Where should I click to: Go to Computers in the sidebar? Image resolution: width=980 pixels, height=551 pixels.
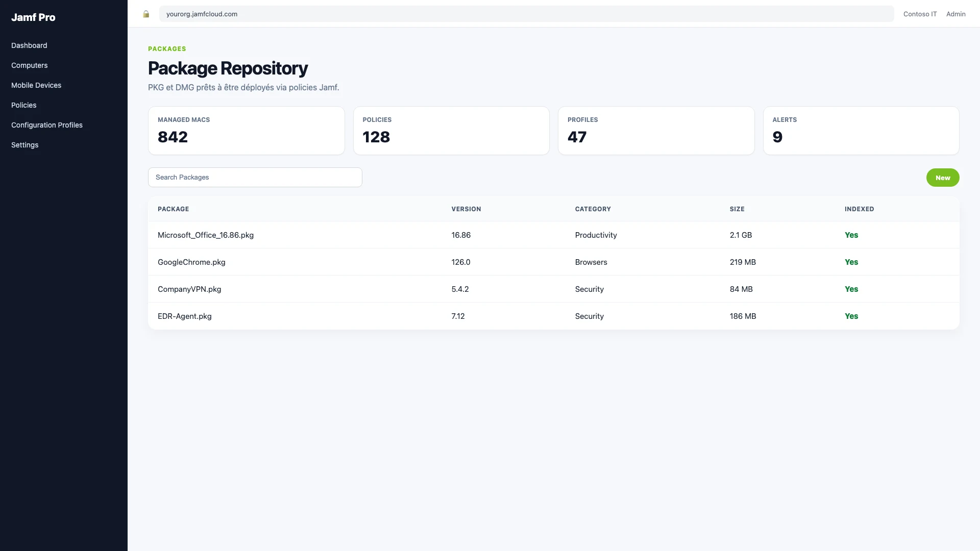pyautogui.click(x=30, y=65)
